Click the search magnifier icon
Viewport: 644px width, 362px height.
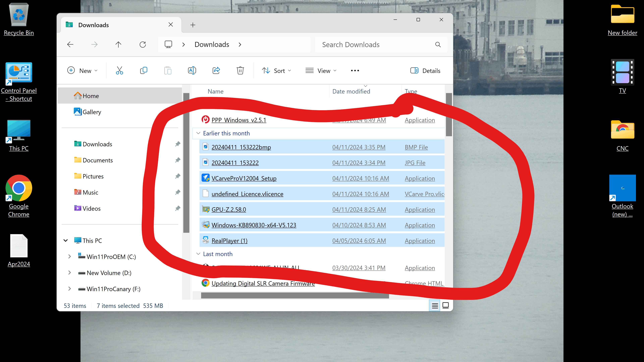438,45
